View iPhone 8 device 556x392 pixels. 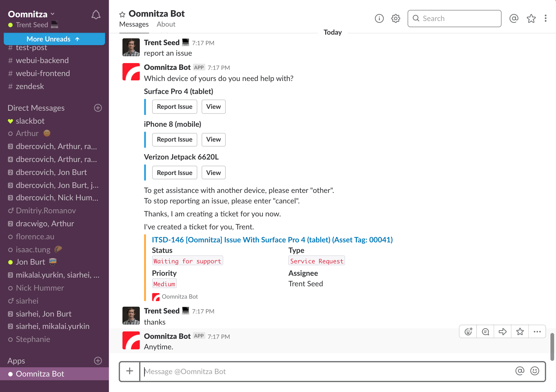(214, 139)
